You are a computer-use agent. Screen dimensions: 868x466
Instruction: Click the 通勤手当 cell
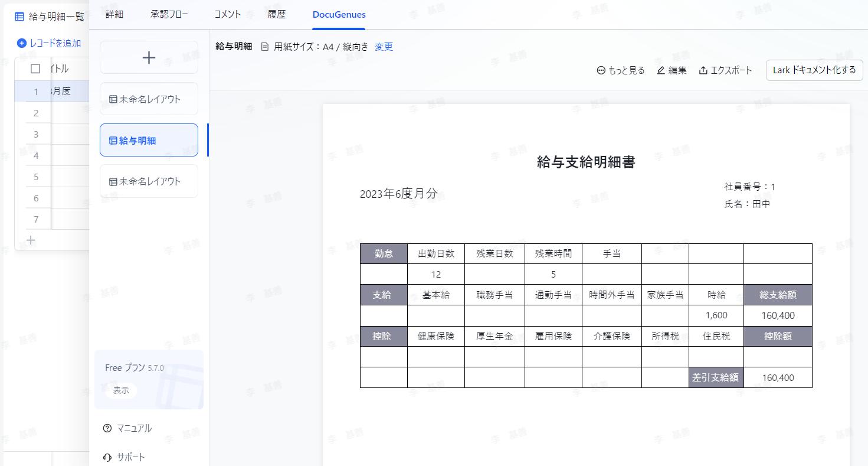(553, 295)
